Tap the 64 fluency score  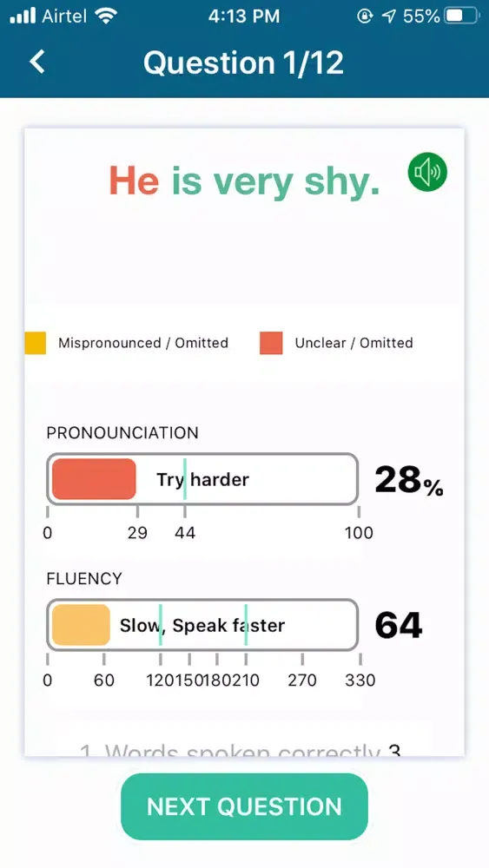point(398,625)
